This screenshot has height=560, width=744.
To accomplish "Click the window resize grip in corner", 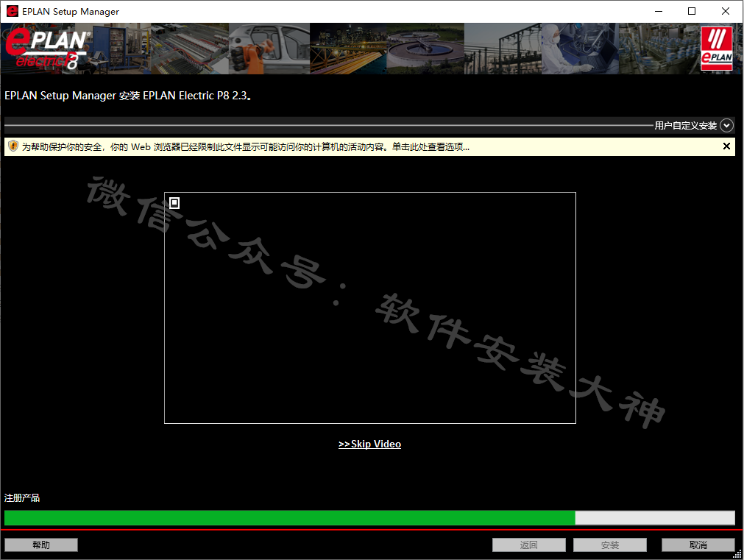I will pos(737,554).
